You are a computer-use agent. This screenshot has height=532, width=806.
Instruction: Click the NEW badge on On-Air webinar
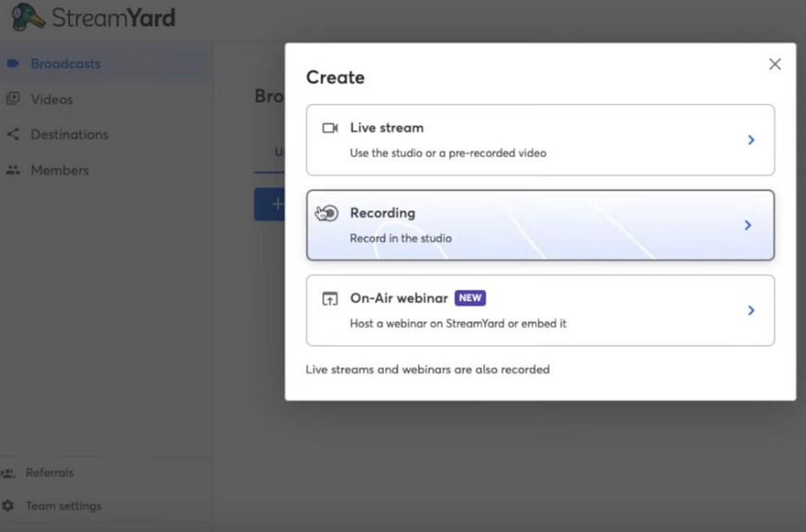click(470, 298)
